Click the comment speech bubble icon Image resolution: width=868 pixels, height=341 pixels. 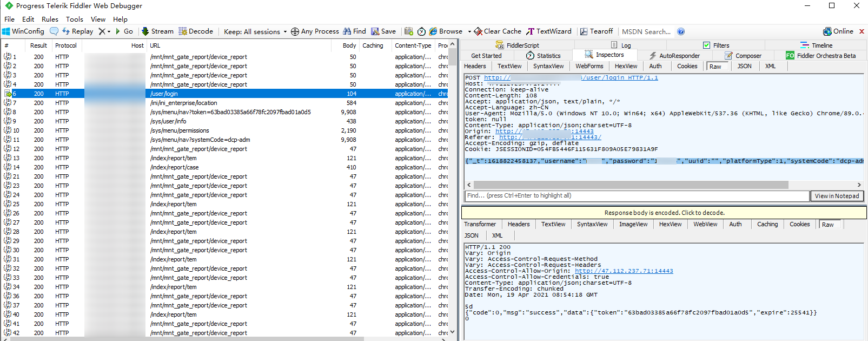click(x=54, y=31)
